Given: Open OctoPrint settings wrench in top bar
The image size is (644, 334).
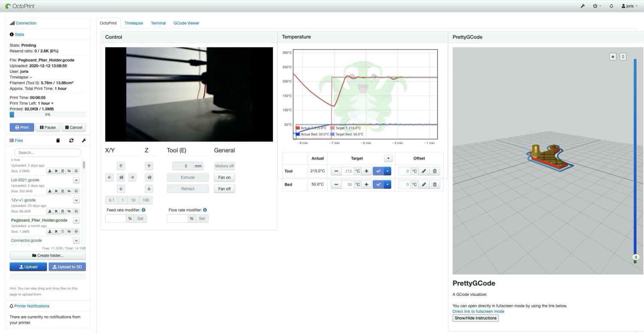Looking at the screenshot, I should click(x=583, y=6).
